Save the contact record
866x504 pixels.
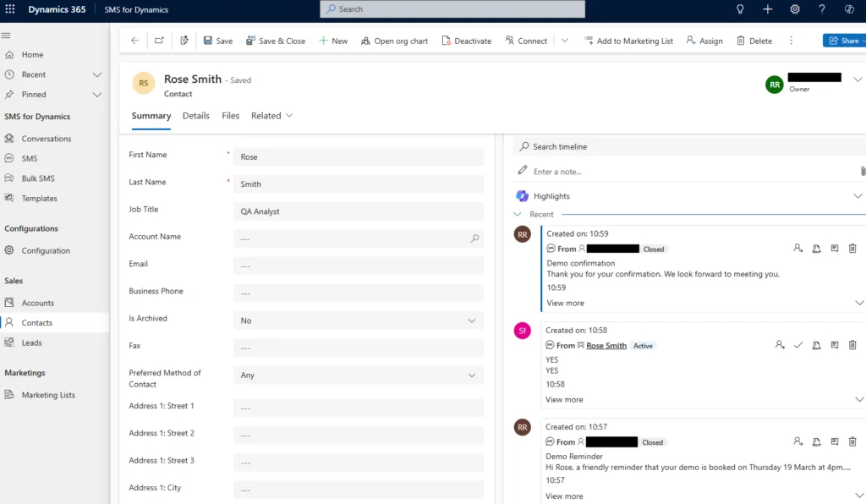[218, 41]
